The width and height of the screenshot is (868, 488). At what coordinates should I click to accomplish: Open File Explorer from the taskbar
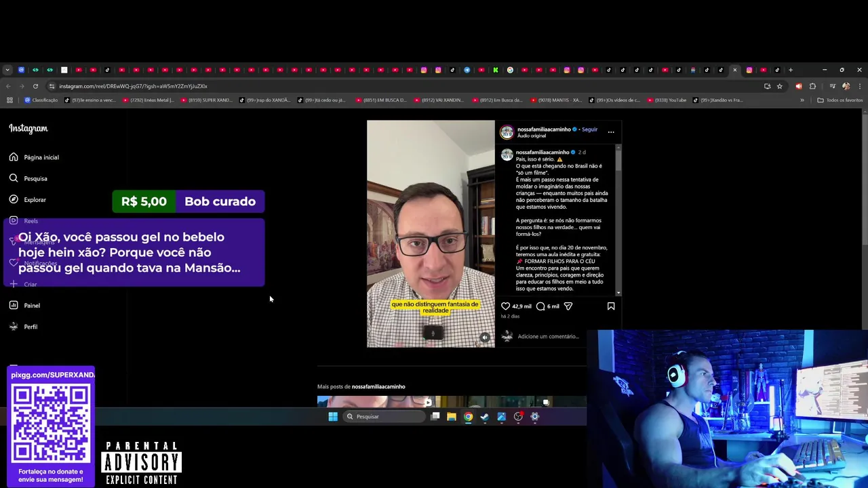452,417
